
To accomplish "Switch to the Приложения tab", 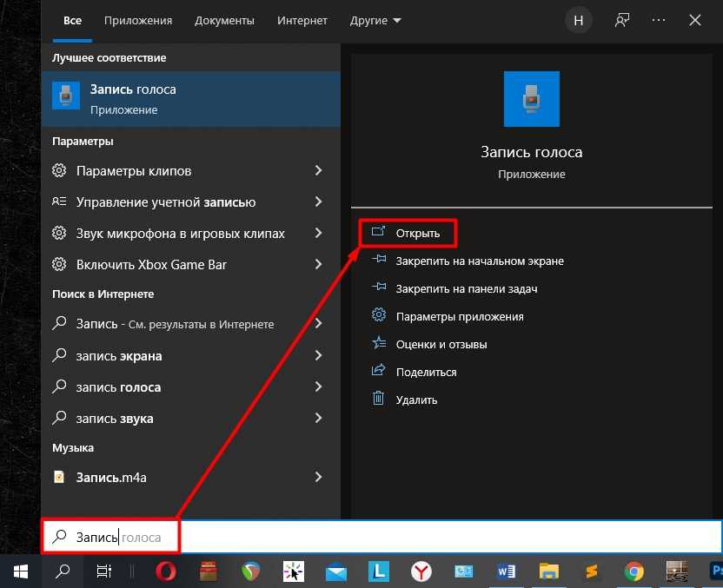I will click(137, 20).
